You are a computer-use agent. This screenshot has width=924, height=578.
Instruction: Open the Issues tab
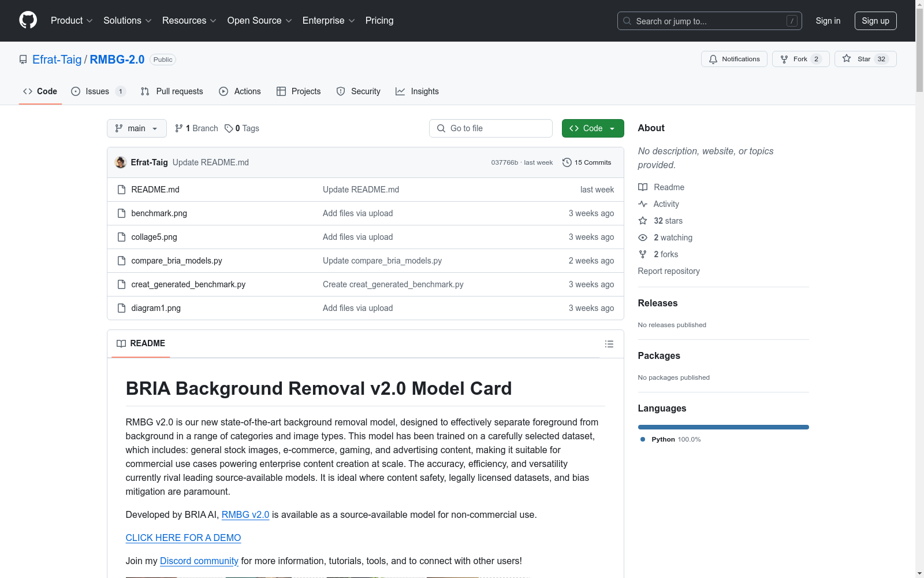tap(98, 91)
